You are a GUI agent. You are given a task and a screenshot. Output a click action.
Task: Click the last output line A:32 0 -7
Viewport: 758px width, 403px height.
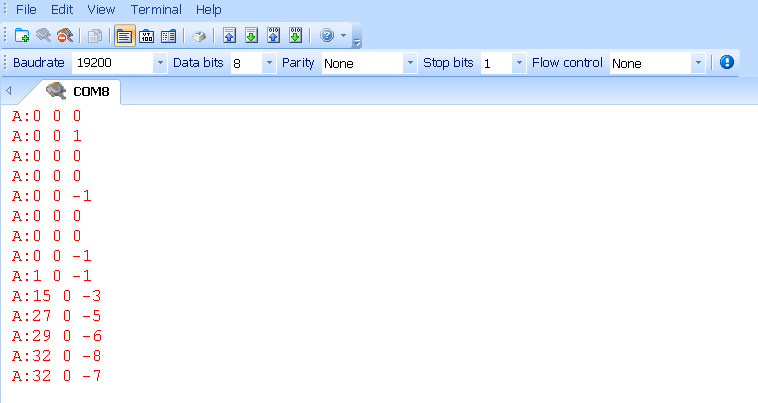[x=57, y=376]
